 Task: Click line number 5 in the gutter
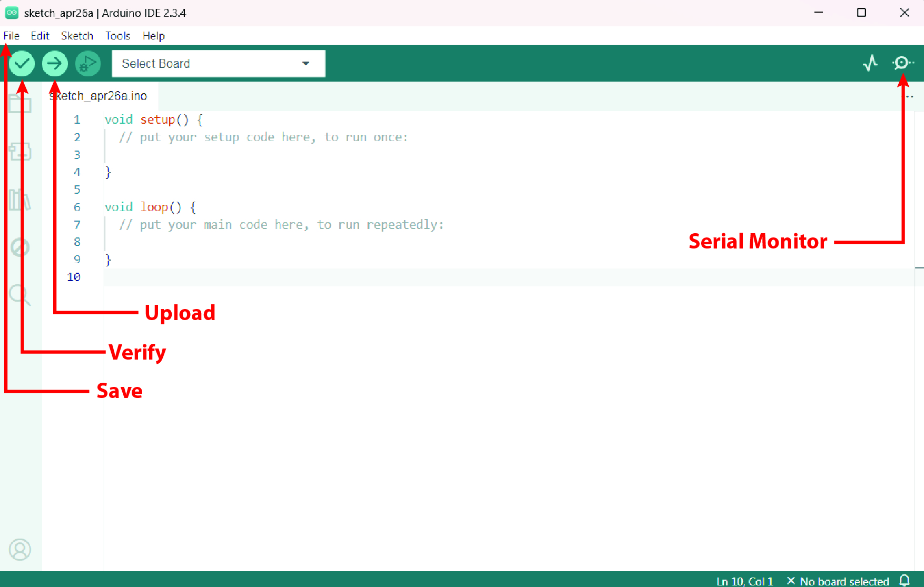[x=77, y=190]
